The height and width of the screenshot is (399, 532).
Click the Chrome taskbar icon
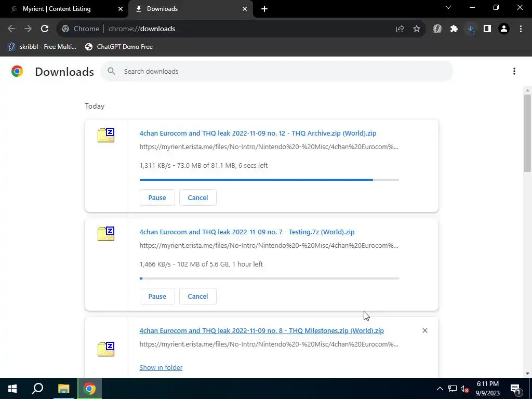89,389
